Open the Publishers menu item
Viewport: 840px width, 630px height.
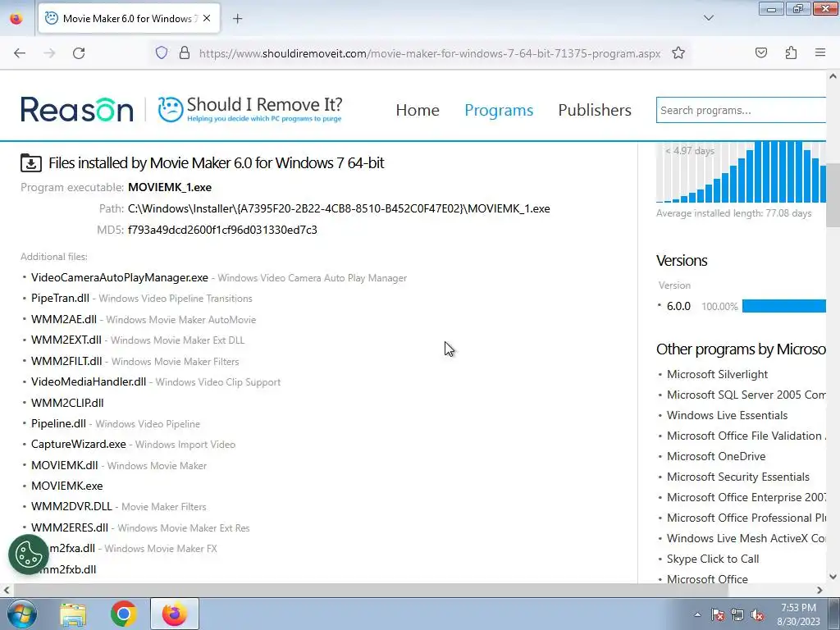pyautogui.click(x=595, y=110)
